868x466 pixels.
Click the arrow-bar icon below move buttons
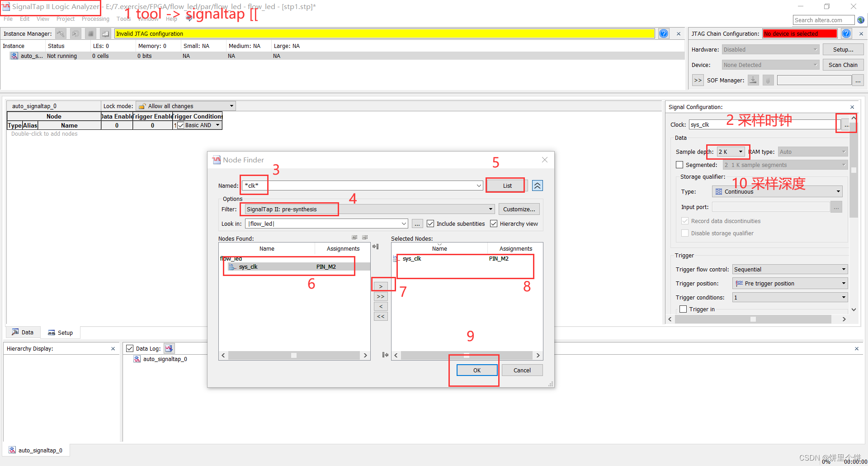[385, 355]
